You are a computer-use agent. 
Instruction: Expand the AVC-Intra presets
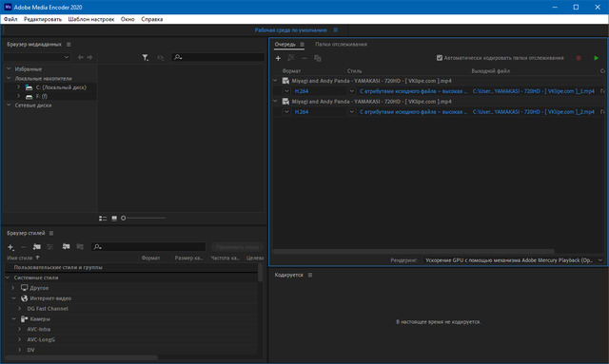pyautogui.click(x=19, y=329)
